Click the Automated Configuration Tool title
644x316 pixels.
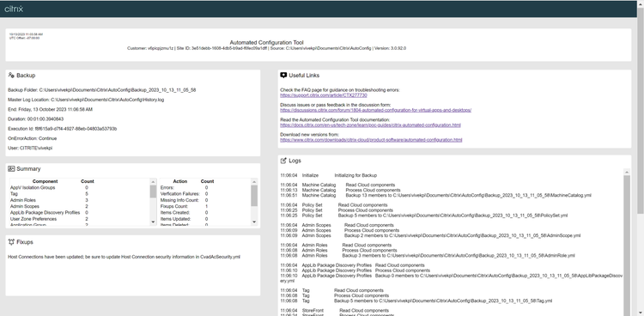[x=266, y=42]
